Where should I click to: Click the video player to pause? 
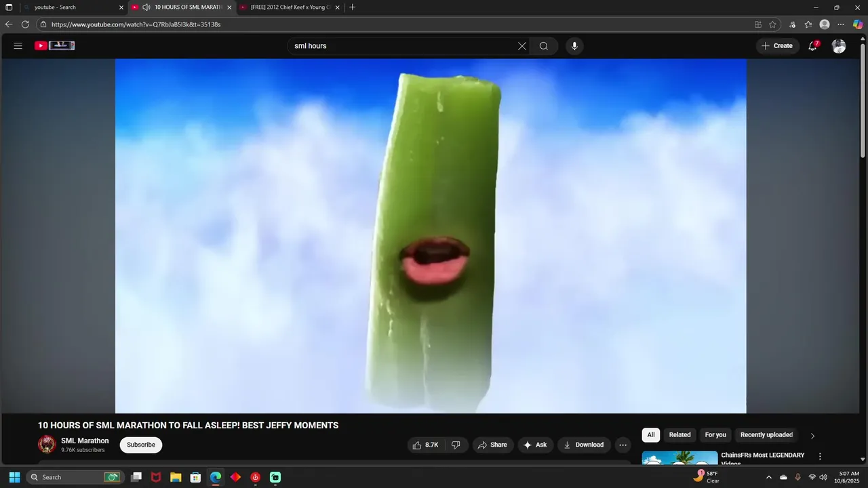431,236
